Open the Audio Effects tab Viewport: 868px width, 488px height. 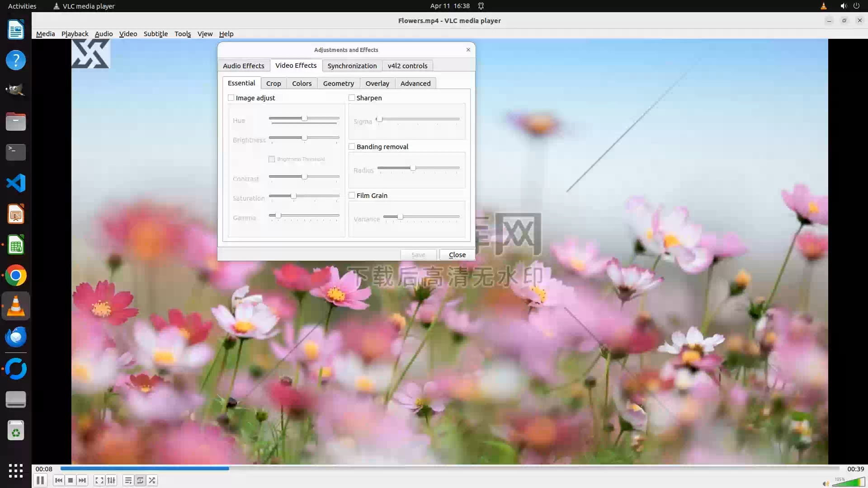point(243,66)
